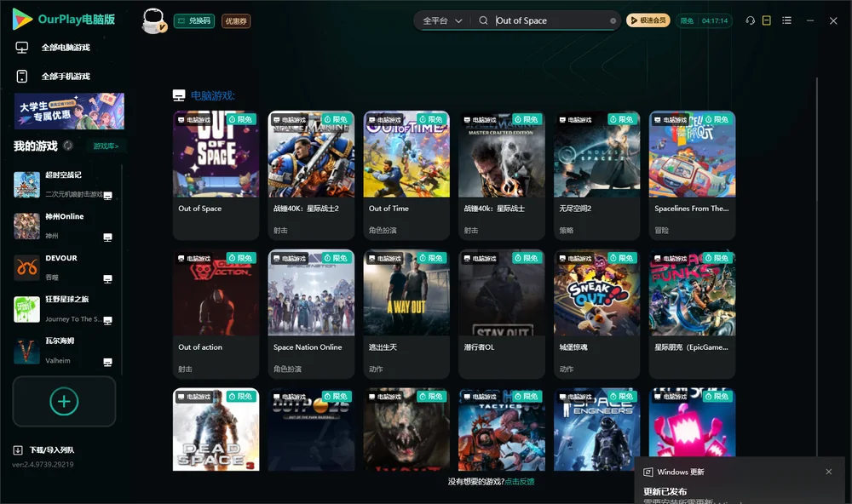Image resolution: width=852 pixels, height=504 pixels.
Task: Open the 大学生专属优惠 banner
Action: (69, 112)
